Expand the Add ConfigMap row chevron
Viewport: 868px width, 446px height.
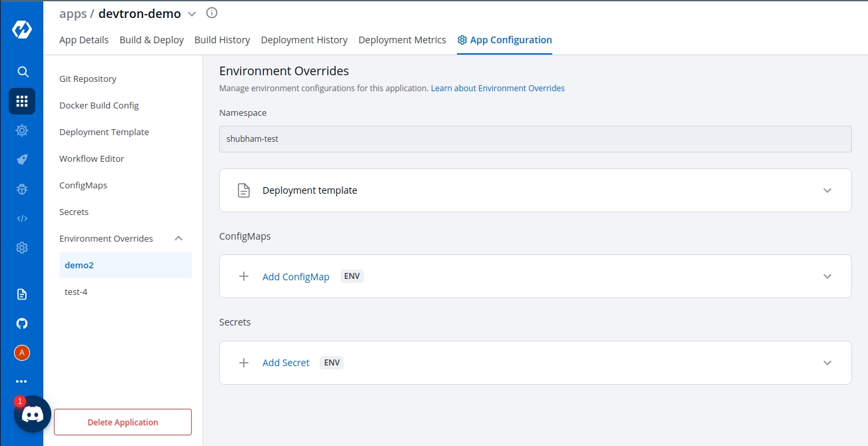[x=827, y=276]
